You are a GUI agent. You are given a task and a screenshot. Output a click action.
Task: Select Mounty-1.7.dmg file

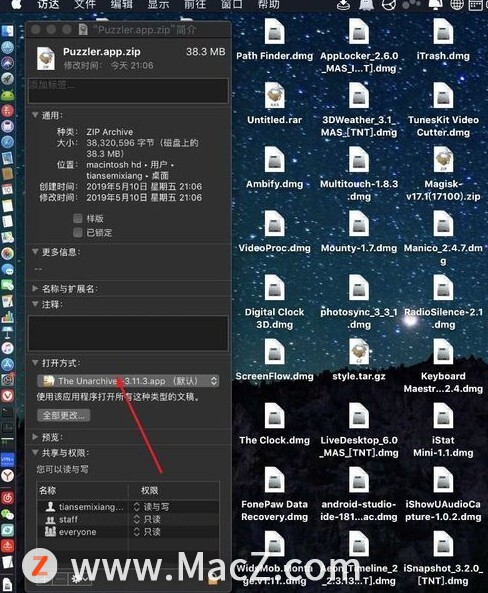click(359, 224)
